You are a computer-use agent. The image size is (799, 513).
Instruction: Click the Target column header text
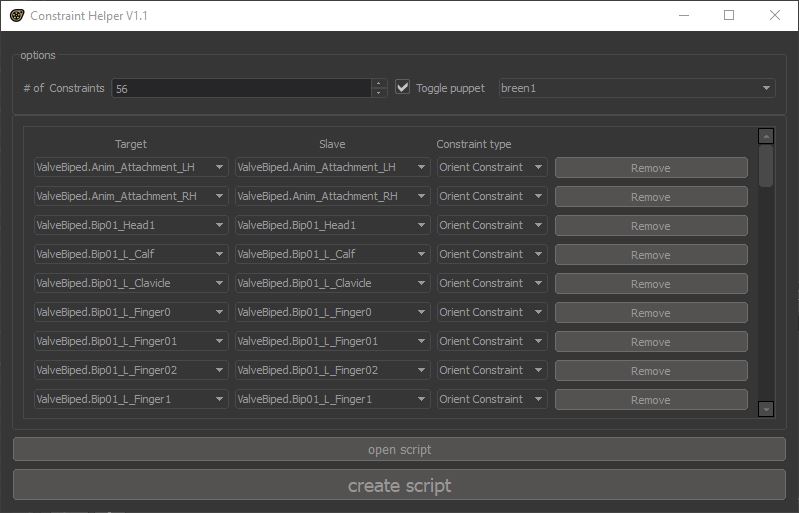(x=131, y=144)
